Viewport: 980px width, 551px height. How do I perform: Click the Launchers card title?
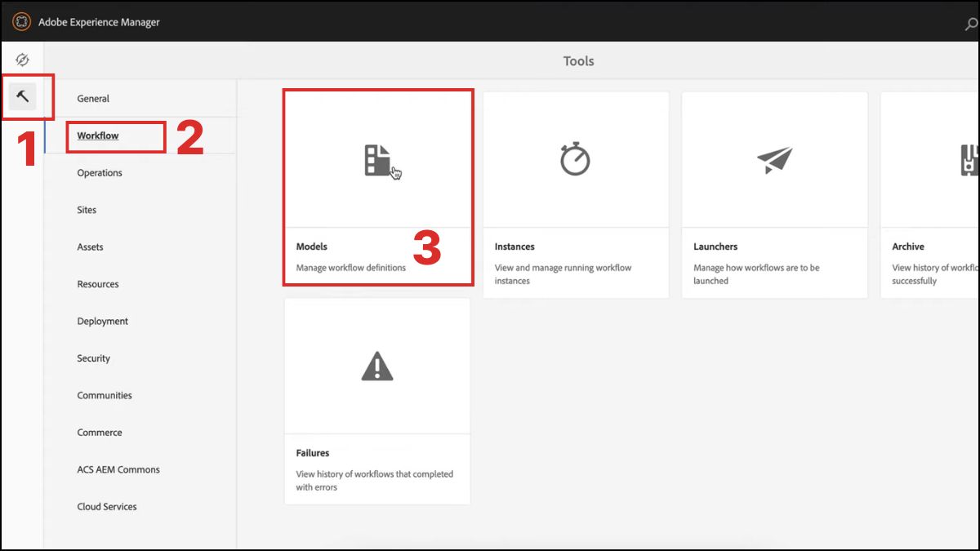tap(715, 247)
